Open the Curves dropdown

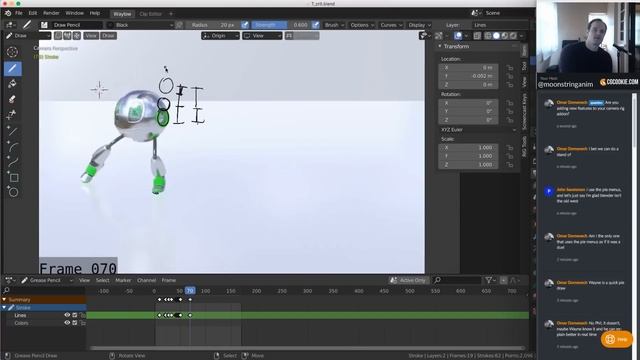coord(391,25)
